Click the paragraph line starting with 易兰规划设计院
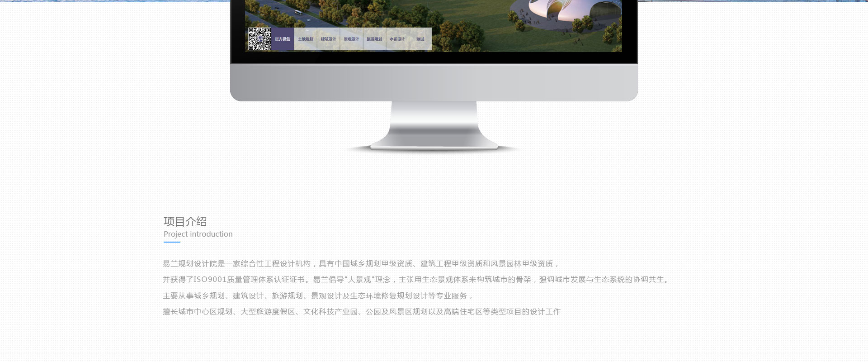The width and height of the screenshot is (868, 362). tap(361, 264)
